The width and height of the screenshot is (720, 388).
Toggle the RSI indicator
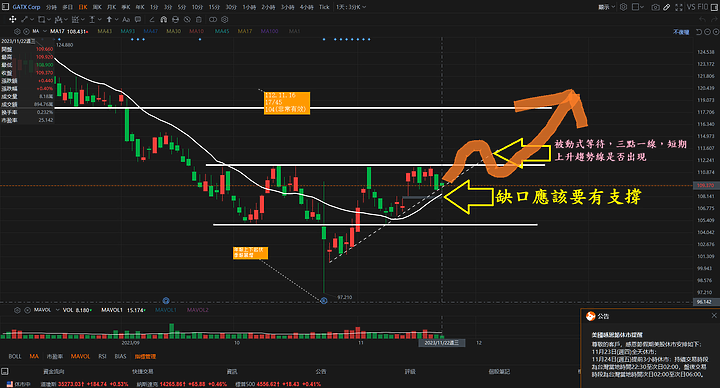(x=102, y=356)
